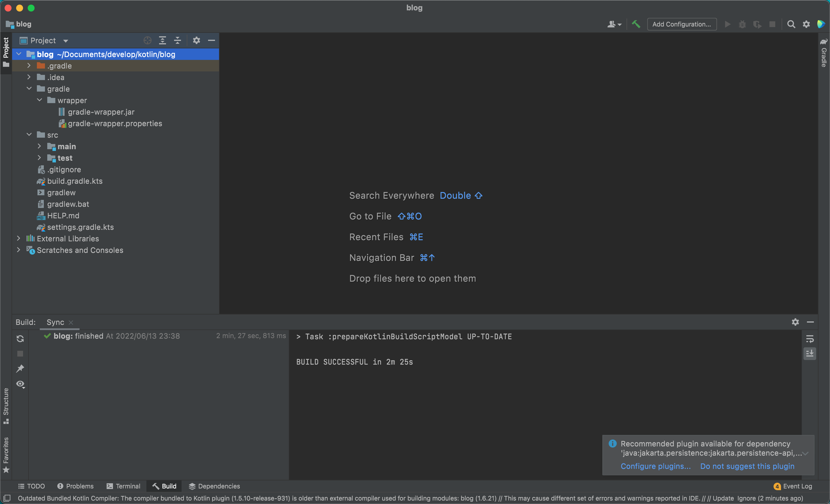Select 'blog: finished' build result row
Image resolution: width=830 pixels, height=504 pixels.
[x=158, y=336]
